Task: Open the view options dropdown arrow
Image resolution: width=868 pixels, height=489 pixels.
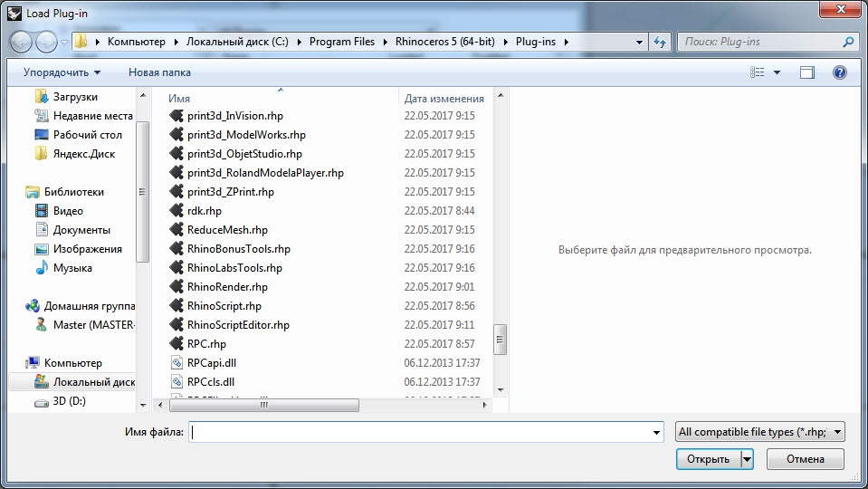Action: click(x=776, y=72)
